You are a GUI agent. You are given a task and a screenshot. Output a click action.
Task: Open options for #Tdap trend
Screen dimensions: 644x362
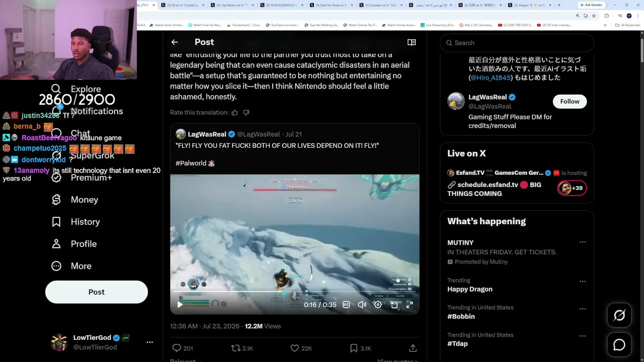pyautogui.click(x=583, y=336)
